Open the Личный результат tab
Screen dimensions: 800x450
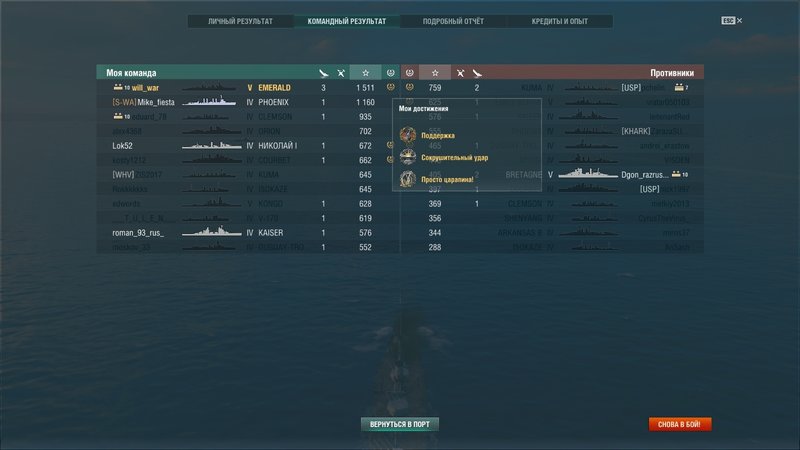pos(240,21)
